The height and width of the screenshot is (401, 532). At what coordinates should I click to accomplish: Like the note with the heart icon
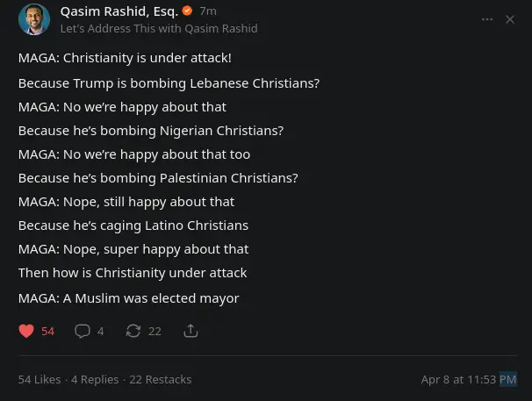[x=26, y=331]
